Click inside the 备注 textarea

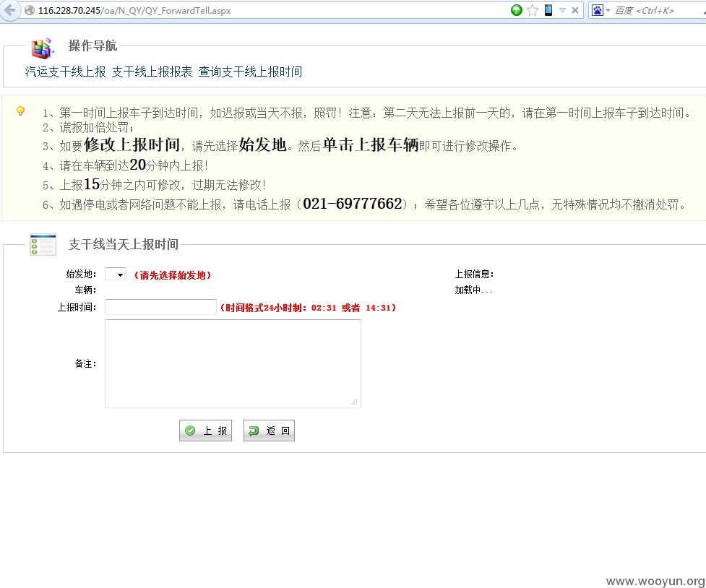pos(233,363)
